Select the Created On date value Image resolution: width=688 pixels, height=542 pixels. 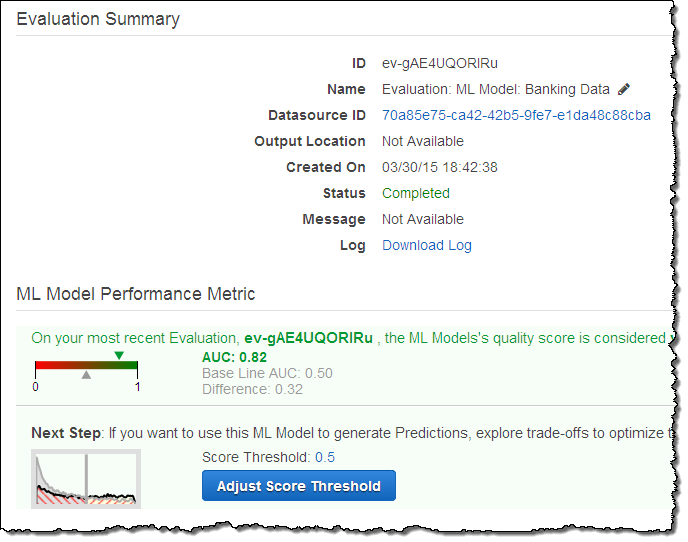pyautogui.click(x=440, y=167)
